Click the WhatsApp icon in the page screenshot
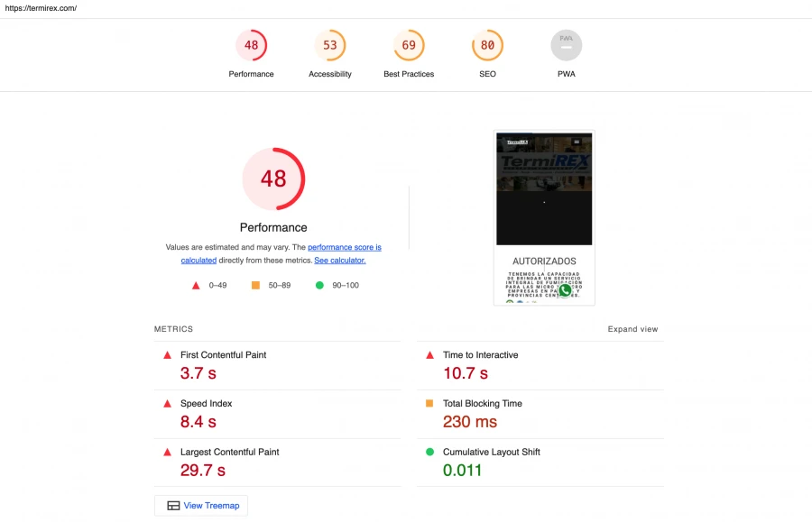The image size is (812, 522). click(565, 290)
